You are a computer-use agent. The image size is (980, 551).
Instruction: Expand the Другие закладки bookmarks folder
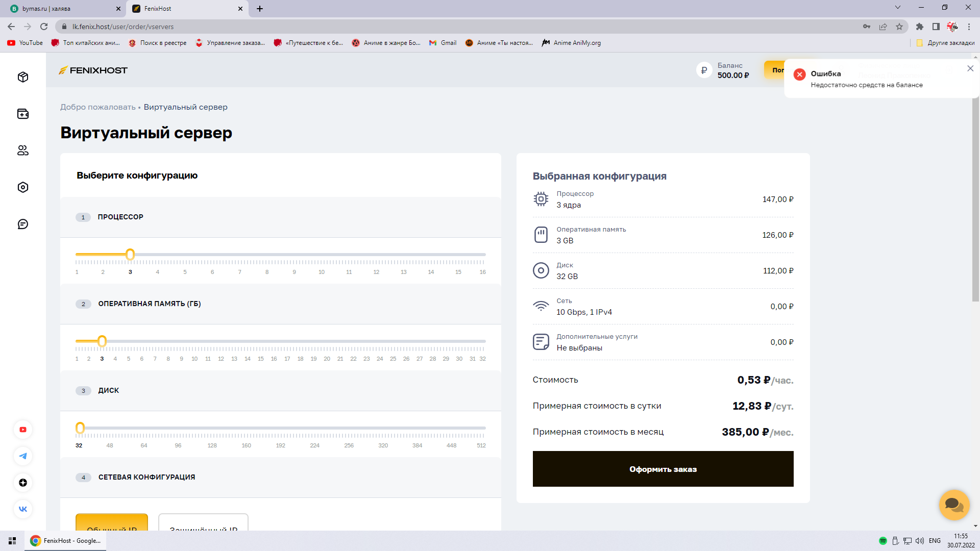945,43
